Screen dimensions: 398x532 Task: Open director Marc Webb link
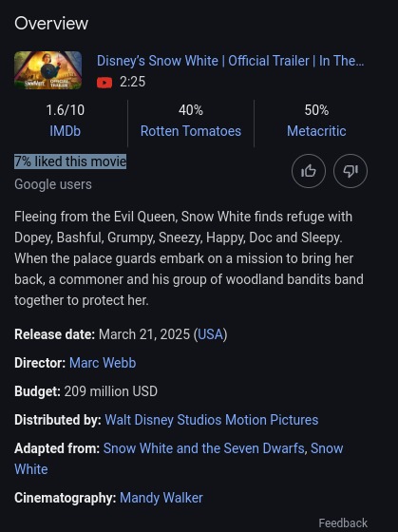pyautogui.click(x=103, y=363)
